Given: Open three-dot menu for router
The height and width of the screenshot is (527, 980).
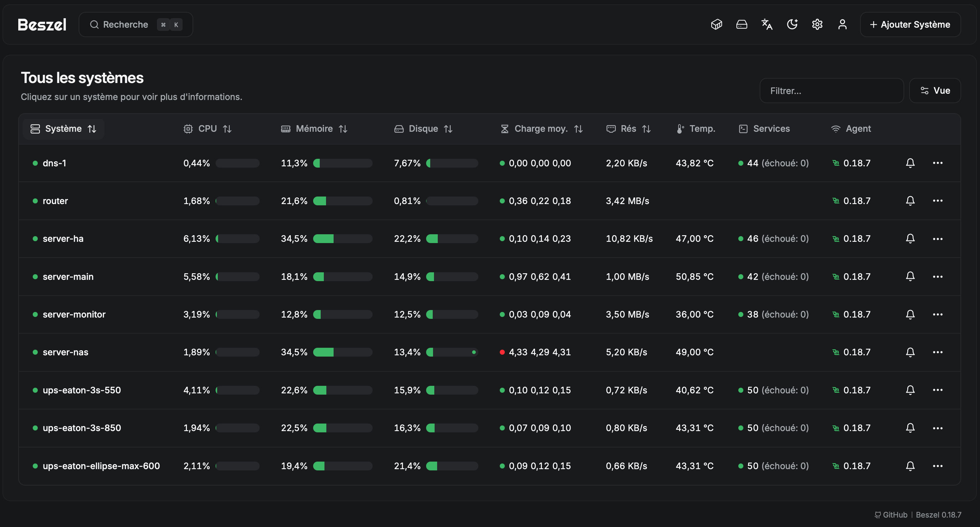Looking at the screenshot, I should point(938,201).
